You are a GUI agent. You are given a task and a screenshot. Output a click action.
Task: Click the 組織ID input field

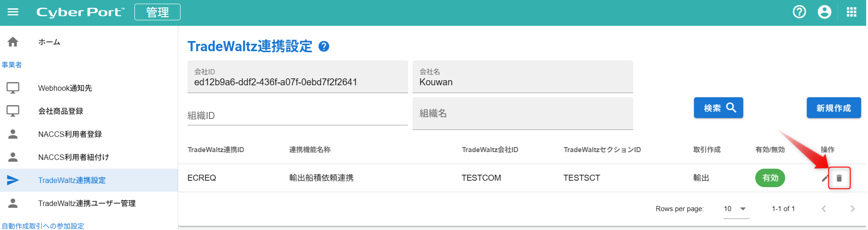tap(297, 115)
